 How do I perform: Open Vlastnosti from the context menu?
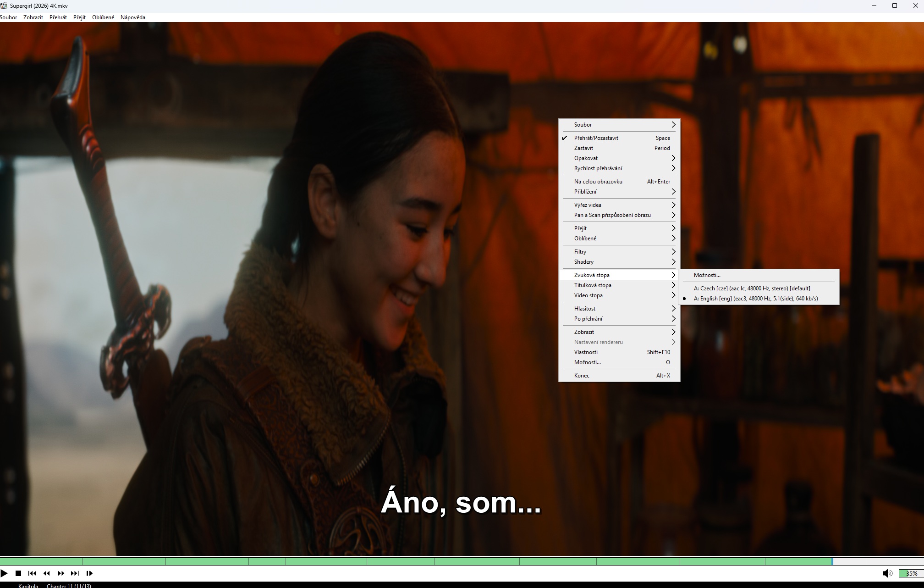[619, 352]
